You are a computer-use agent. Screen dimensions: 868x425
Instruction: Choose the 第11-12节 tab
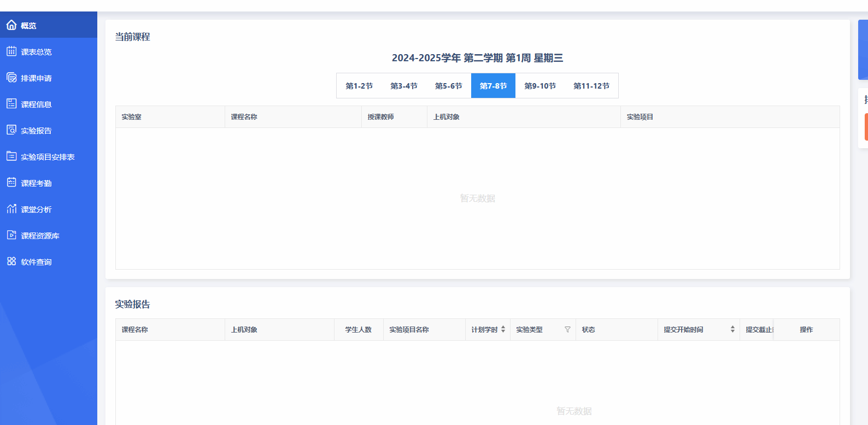tap(591, 86)
